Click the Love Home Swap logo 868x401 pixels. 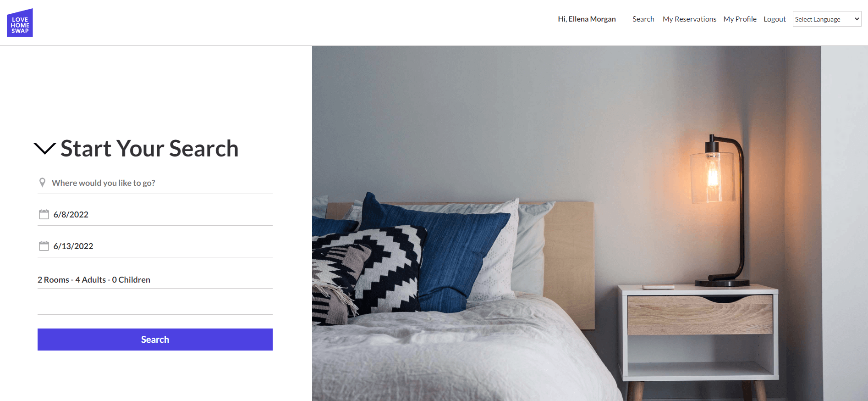[20, 23]
